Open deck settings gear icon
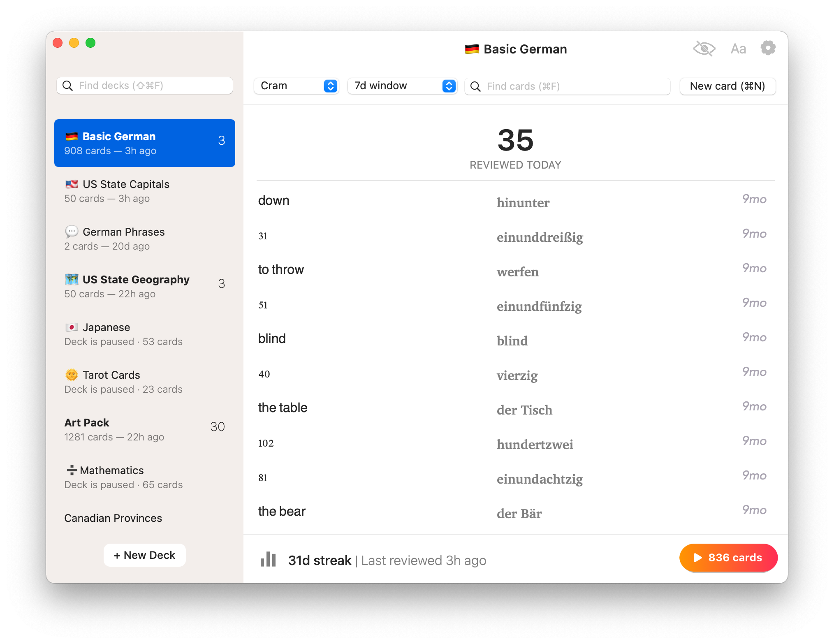This screenshot has height=644, width=834. 768,48
